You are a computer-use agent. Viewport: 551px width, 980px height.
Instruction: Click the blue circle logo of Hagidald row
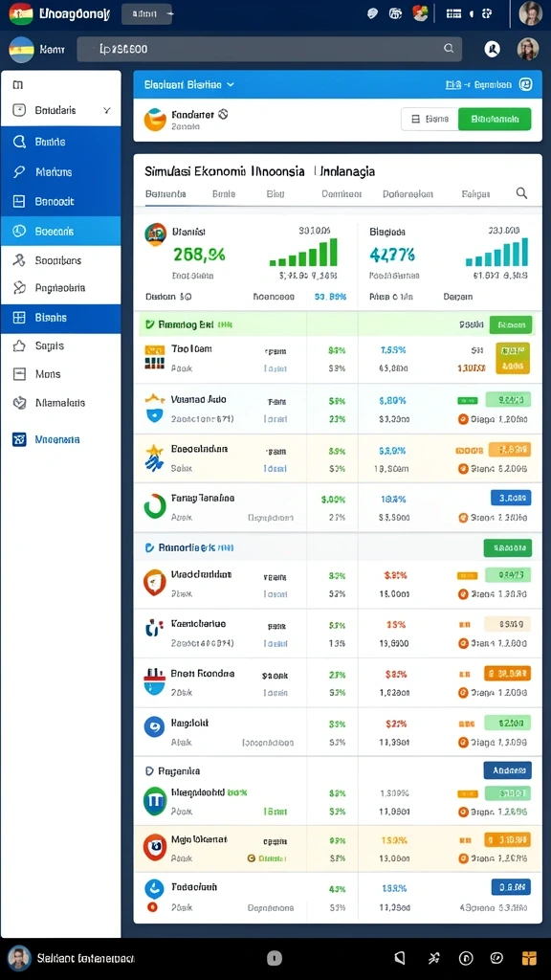pos(154,727)
